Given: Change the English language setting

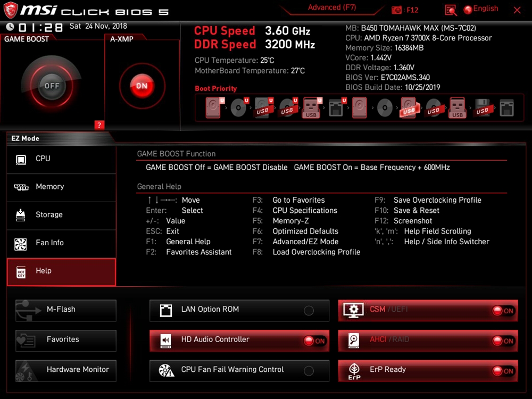Looking at the screenshot, I should (x=486, y=9).
